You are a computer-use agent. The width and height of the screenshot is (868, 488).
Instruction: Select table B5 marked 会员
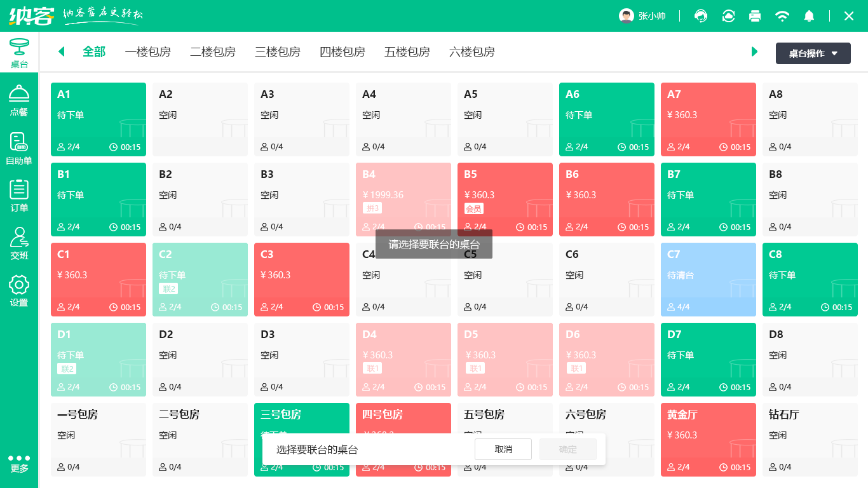(x=505, y=200)
